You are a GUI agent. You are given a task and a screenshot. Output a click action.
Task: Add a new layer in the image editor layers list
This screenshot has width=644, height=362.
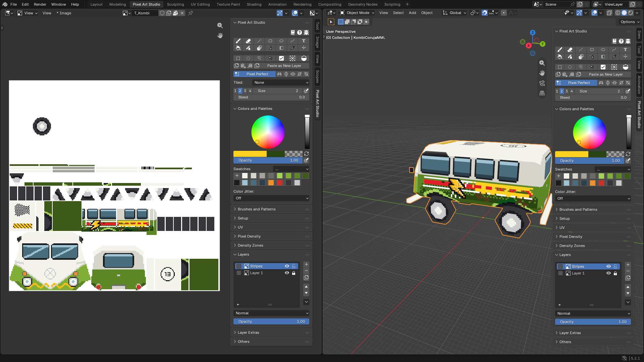pos(306,264)
